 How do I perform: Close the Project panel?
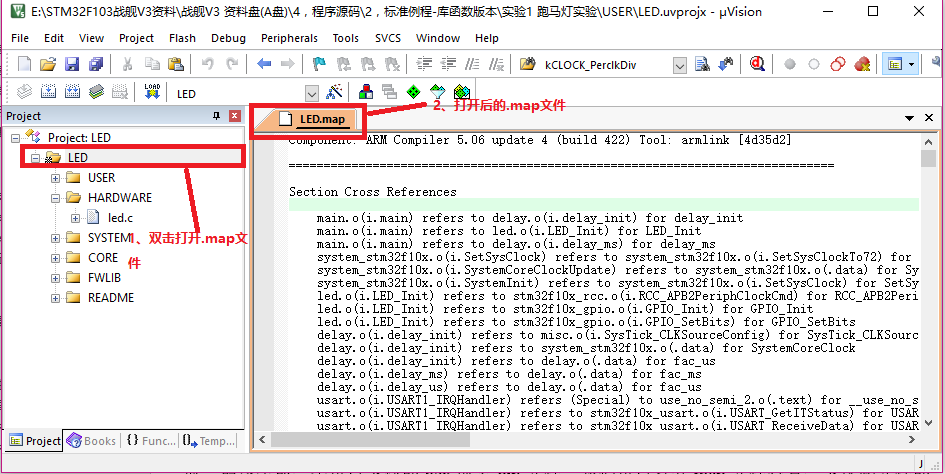pos(235,116)
